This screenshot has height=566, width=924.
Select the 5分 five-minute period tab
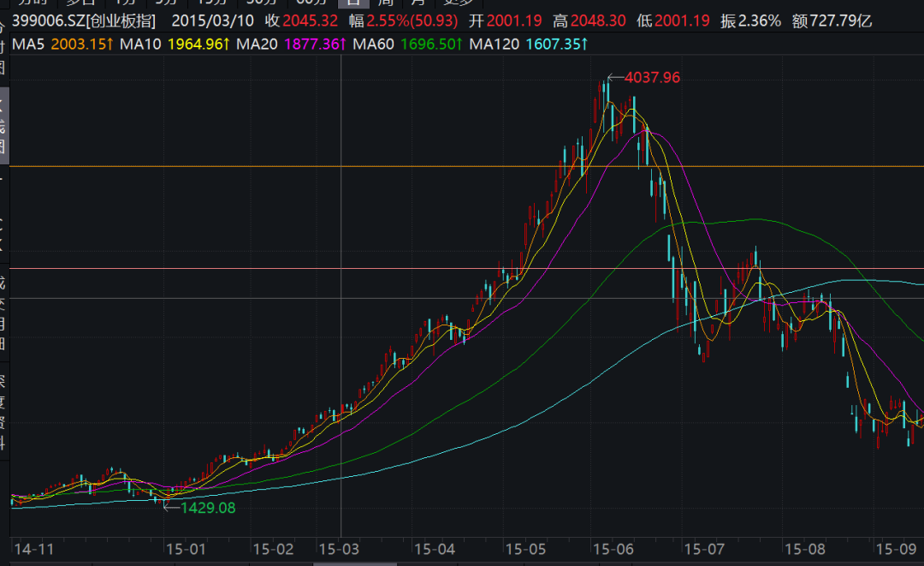tap(166, 3)
